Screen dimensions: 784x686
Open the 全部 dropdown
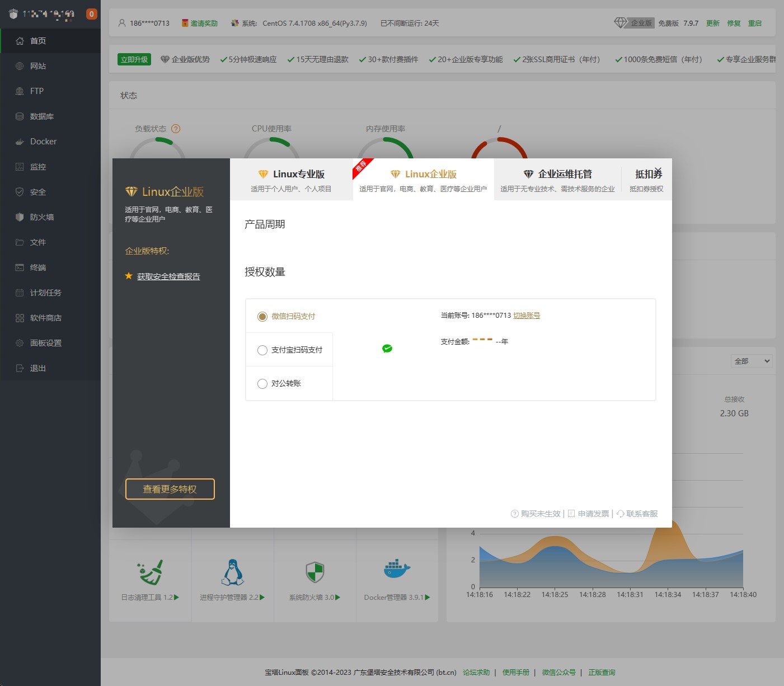point(752,361)
